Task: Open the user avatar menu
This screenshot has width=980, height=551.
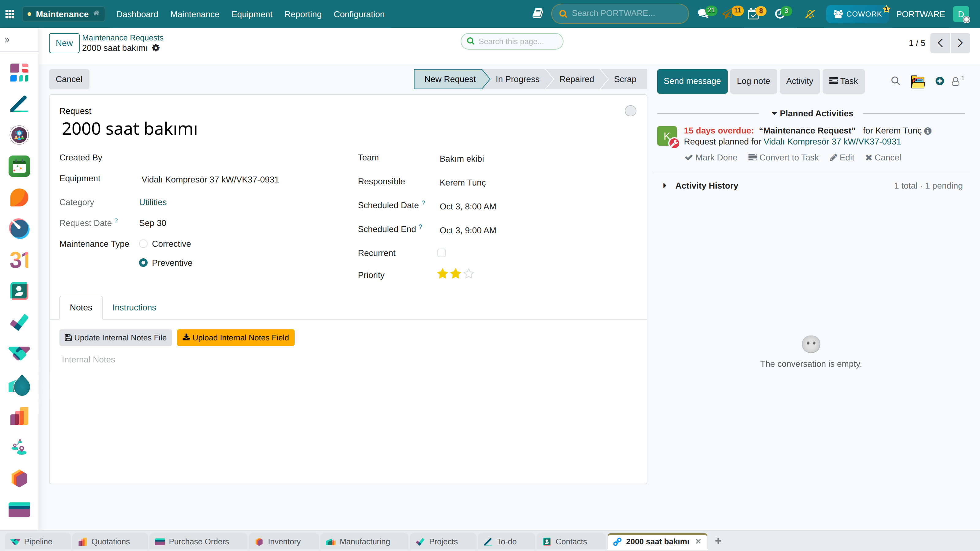Action: click(961, 14)
